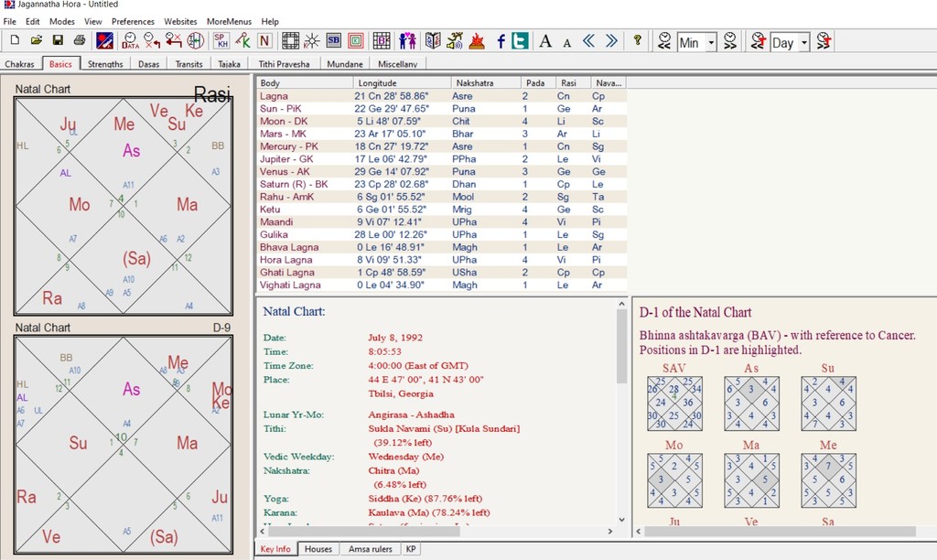
Task: Click the Pada column header
Action: (538, 82)
